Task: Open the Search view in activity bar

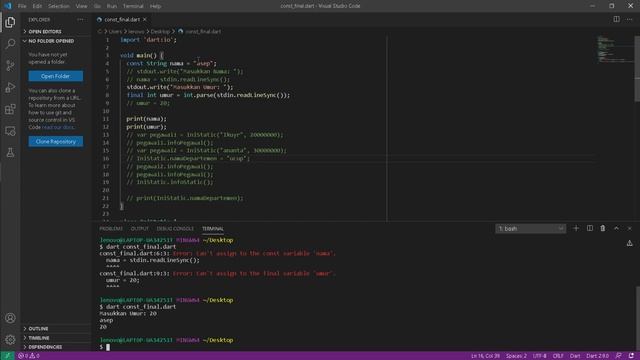Action: click(10, 44)
